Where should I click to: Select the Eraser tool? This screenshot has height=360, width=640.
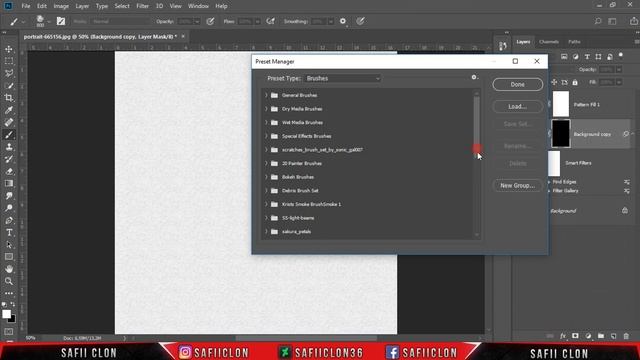pyautogui.click(x=9, y=171)
